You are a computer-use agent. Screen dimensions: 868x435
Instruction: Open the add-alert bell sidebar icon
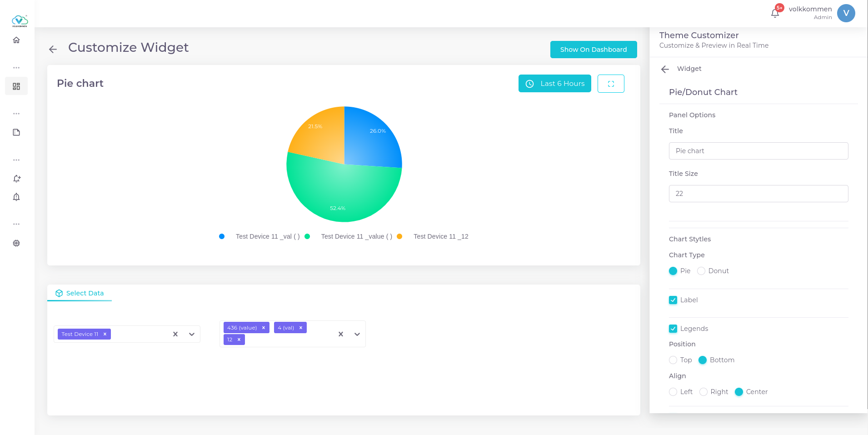click(16, 179)
